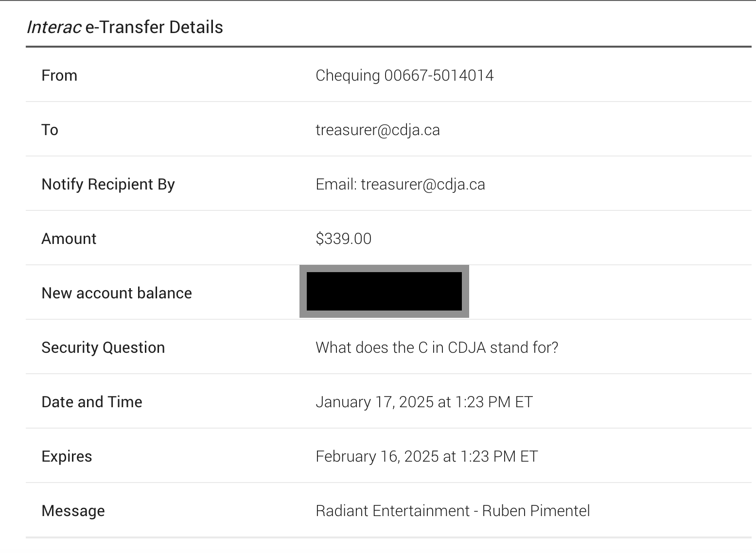Click the 'What does the C in CDJA' question text
The image size is (756, 553).
coord(437,347)
